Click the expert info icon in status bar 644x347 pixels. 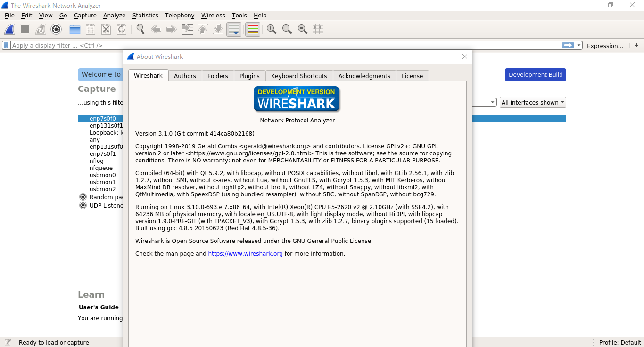(x=8, y=342)
